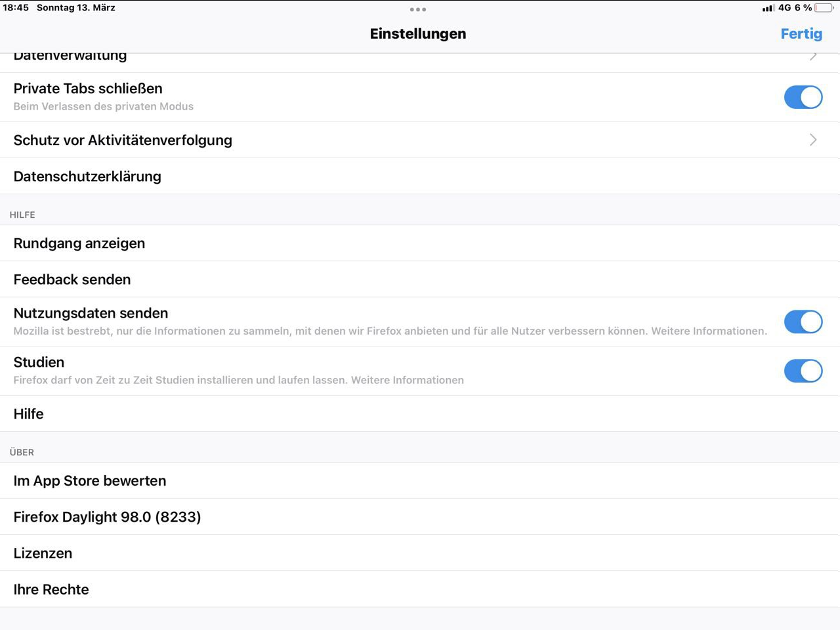Tap the clock time in status bar
This screenshot has width=840, height=630.
click(16, 8)
